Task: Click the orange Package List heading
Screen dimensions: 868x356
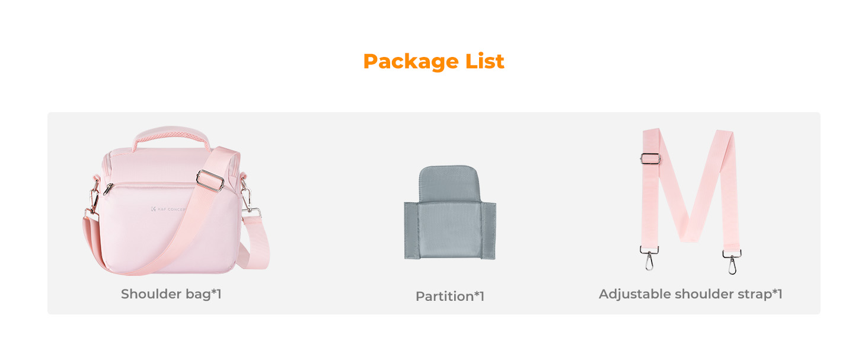Action: (x=433, y=62)
